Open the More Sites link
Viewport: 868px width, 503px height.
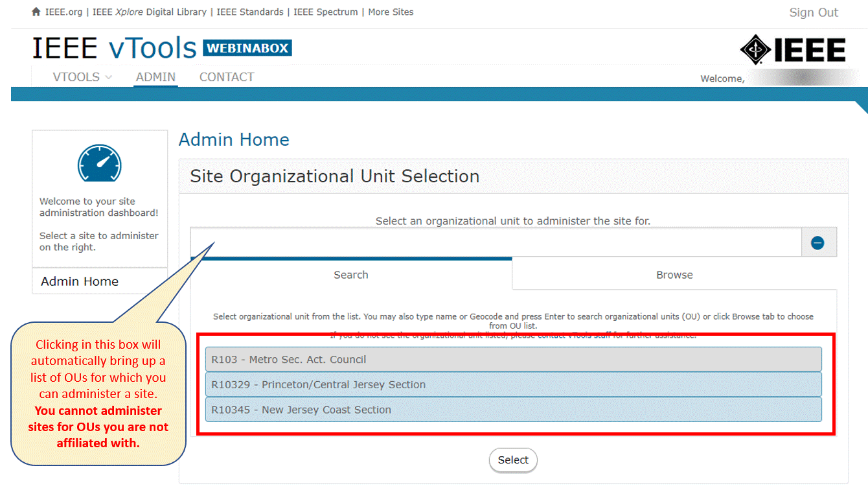(x=391, y=12)
